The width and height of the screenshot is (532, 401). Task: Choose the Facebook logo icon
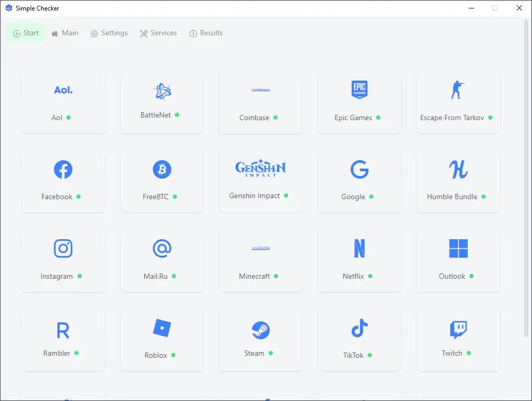click(63, 170)
